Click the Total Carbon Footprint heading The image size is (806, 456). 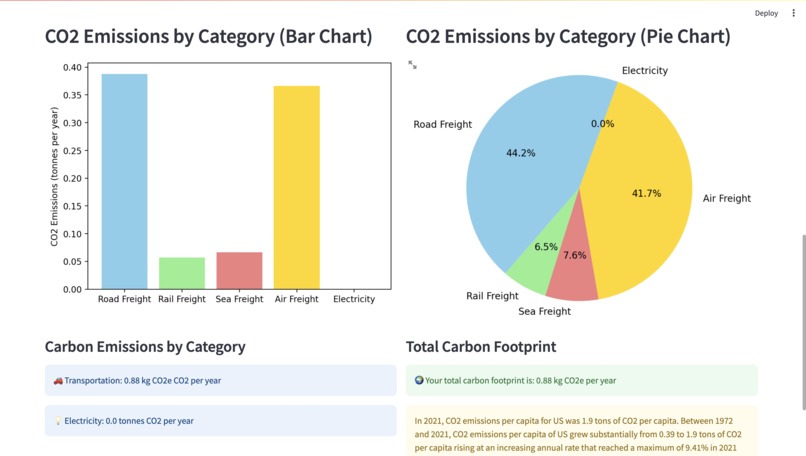click(x=481, y=347)
